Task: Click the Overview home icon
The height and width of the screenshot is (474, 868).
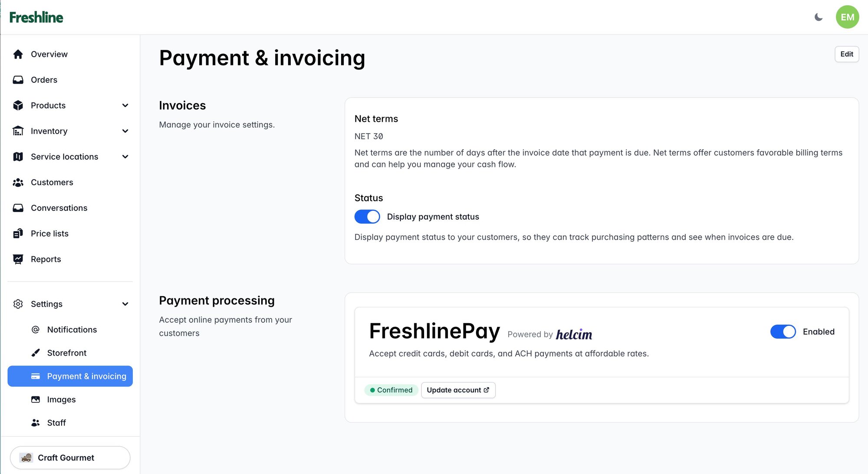Action: [x=18, y=54]
